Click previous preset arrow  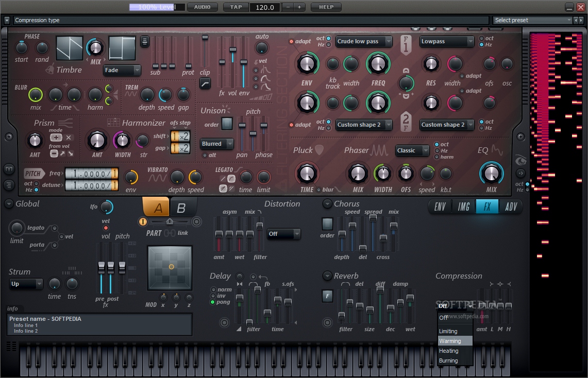pyautogui.click(x=576, y=20)
